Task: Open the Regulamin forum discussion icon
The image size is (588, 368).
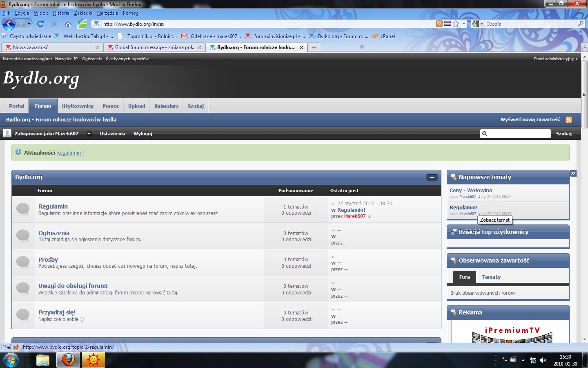Action: tap(23, 209)
